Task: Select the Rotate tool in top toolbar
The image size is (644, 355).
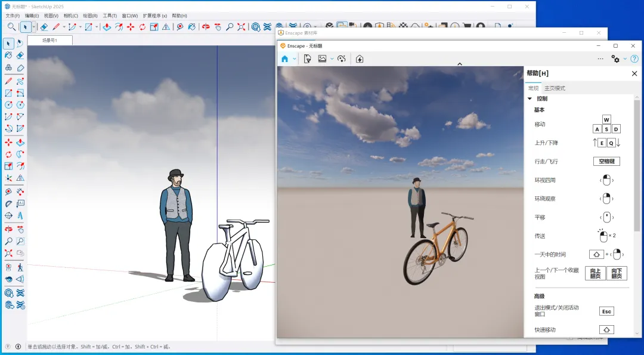Action: [x=143, y=27]
